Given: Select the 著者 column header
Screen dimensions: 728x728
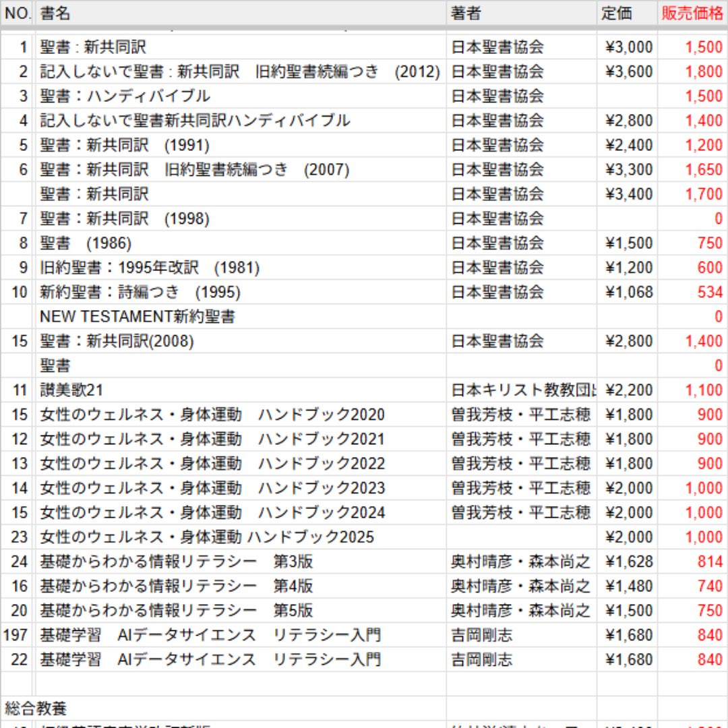Looking at the screenshot, I should tap(521, 13).
